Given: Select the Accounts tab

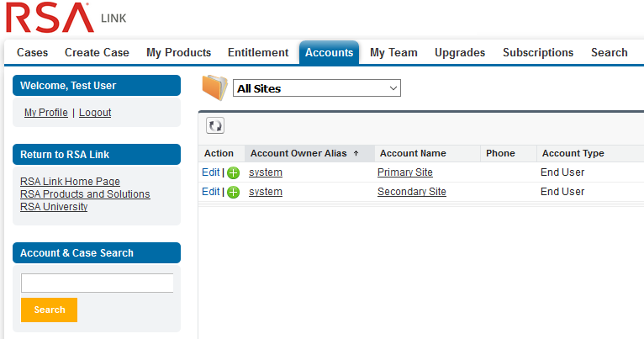Looking at the screenshot, I should [x=329, y=53].
